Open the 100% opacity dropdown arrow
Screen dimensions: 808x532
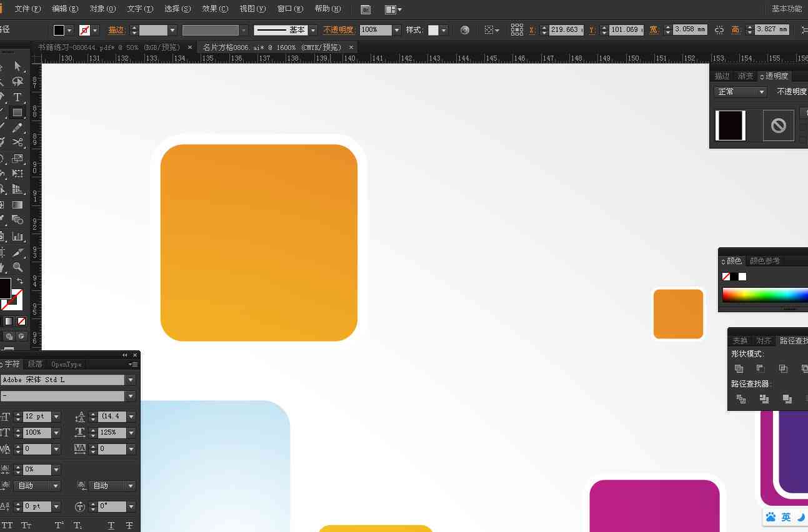point(397,30)
